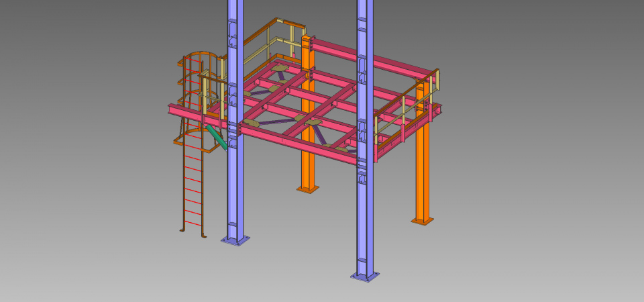Click the base plate of front-right purple column
The width and height of the screenshot is (644, 302).
coord(364,276)
